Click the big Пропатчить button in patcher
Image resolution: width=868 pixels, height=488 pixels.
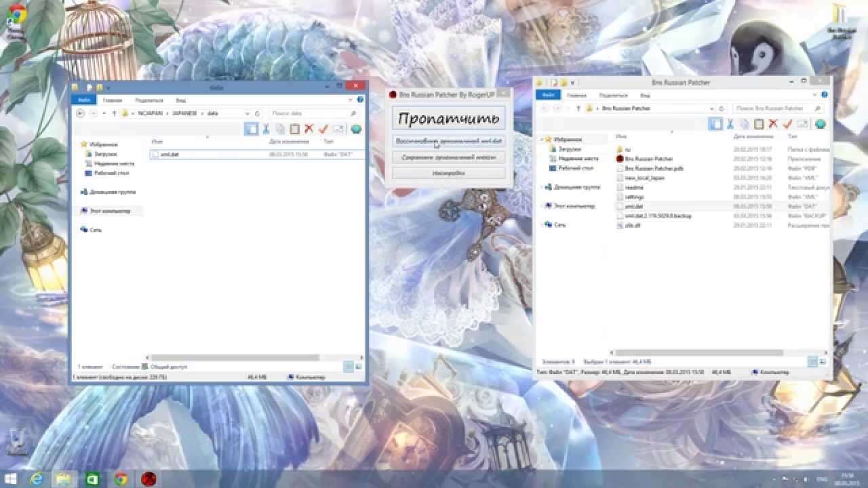click(449, 118)
